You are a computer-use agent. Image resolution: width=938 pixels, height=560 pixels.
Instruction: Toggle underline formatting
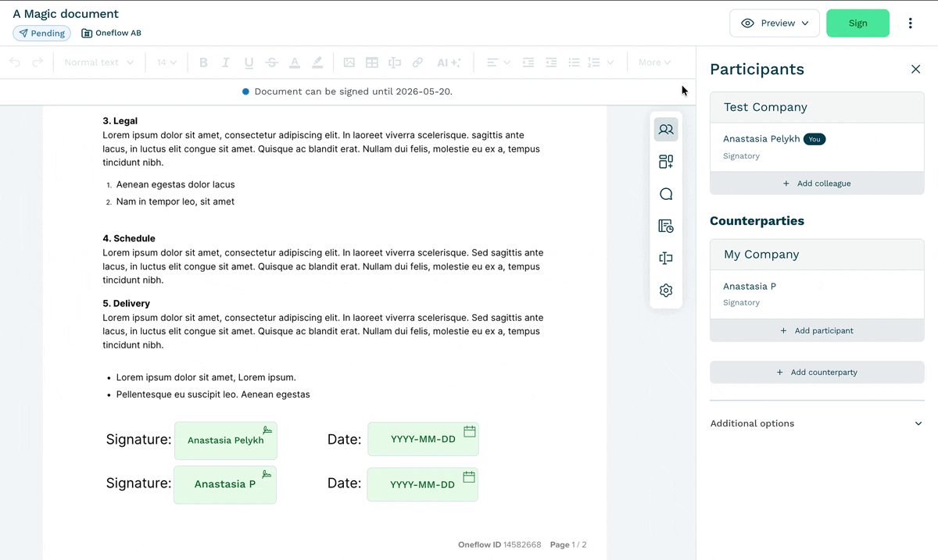coord(249,62)
